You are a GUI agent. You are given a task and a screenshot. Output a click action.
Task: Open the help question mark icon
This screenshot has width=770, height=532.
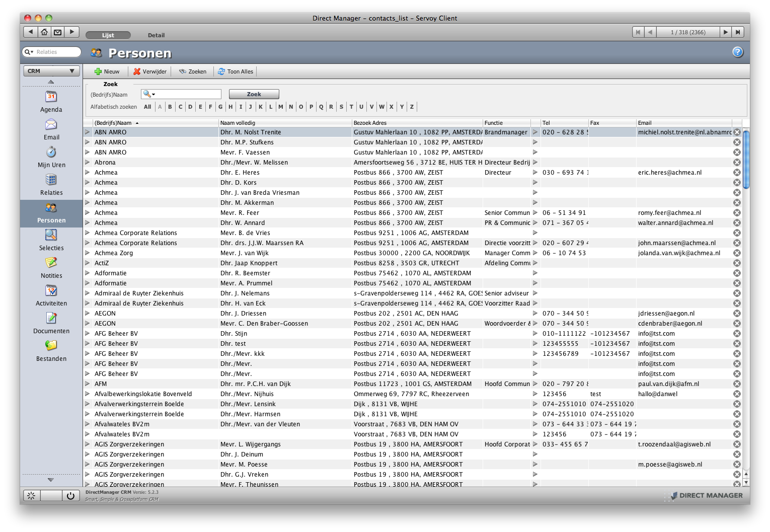738,52
